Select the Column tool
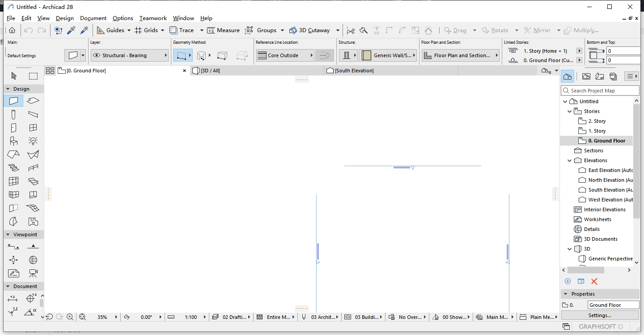Image resolution: width=644 pixels, height=335 pixels. coord(13,114)
